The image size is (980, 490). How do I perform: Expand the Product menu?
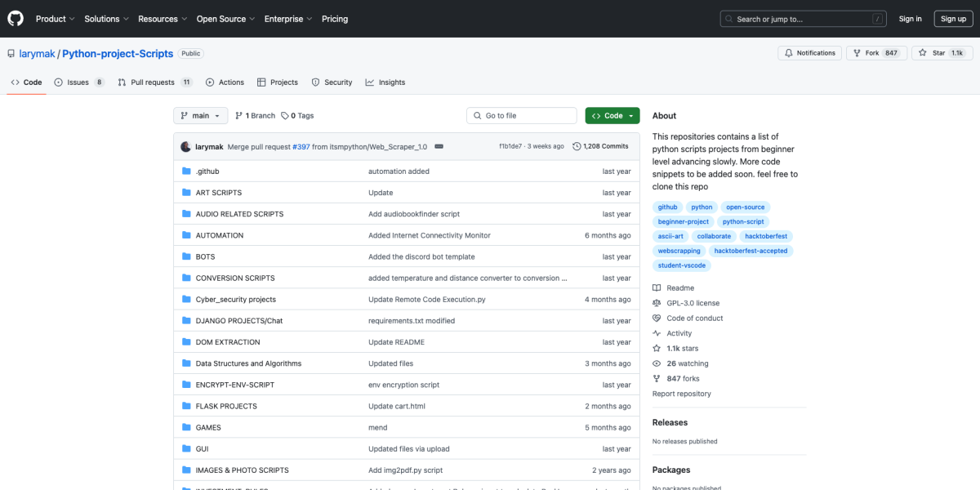click(x=55, y=19)
